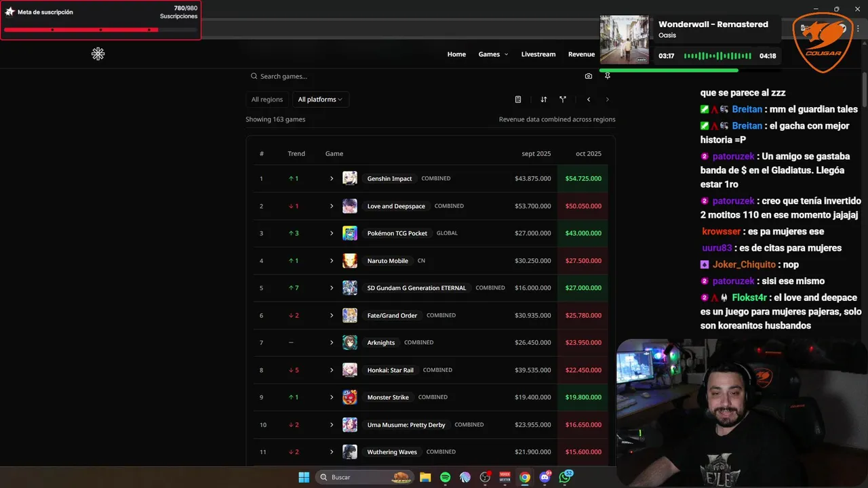868x488 pixels.
Task: Click the Naruto Mobile game icon
Action: tap(350, 260)
